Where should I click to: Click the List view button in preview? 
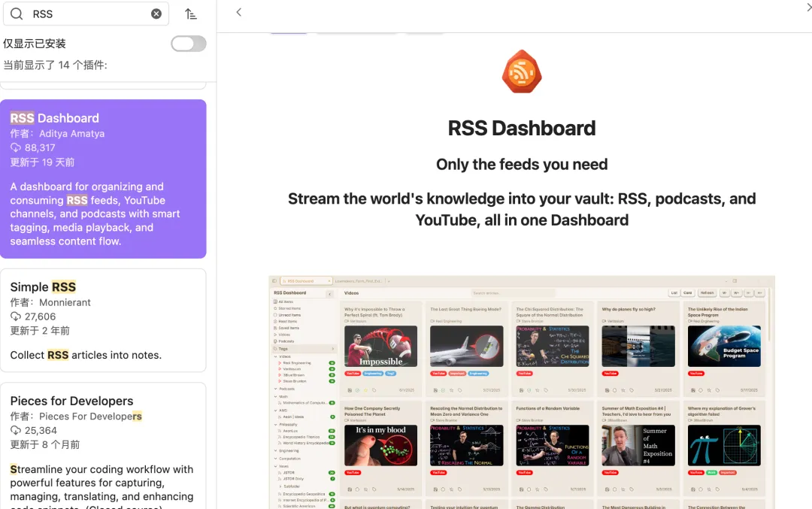tap(674, 292)
